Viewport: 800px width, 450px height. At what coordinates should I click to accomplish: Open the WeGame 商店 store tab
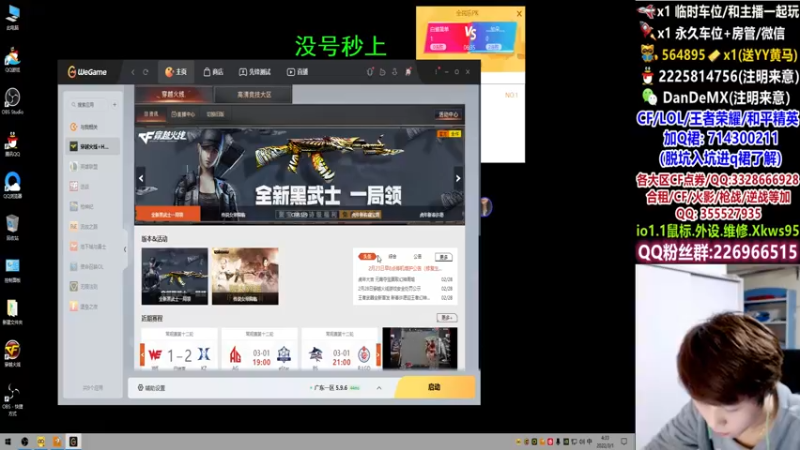[213, 72]
